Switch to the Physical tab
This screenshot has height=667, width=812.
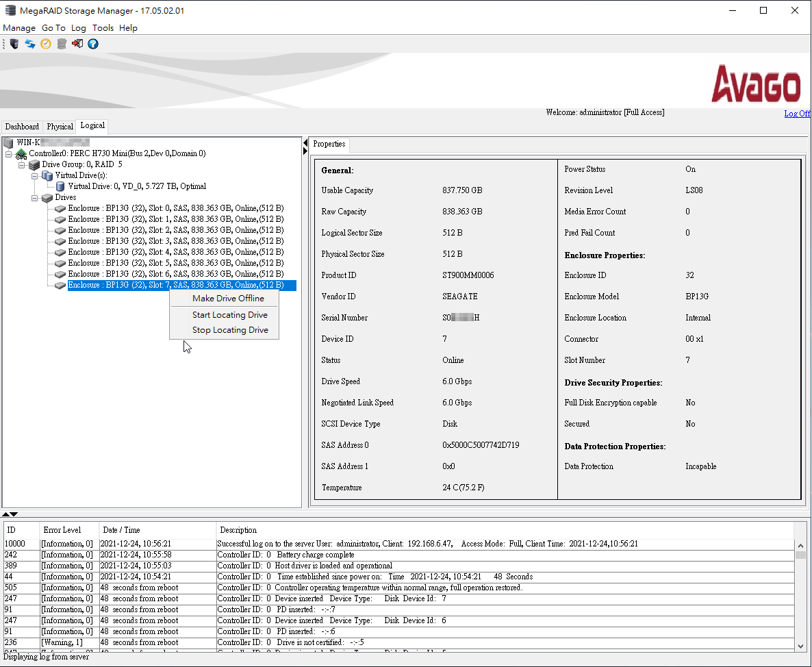pos(60,127)
